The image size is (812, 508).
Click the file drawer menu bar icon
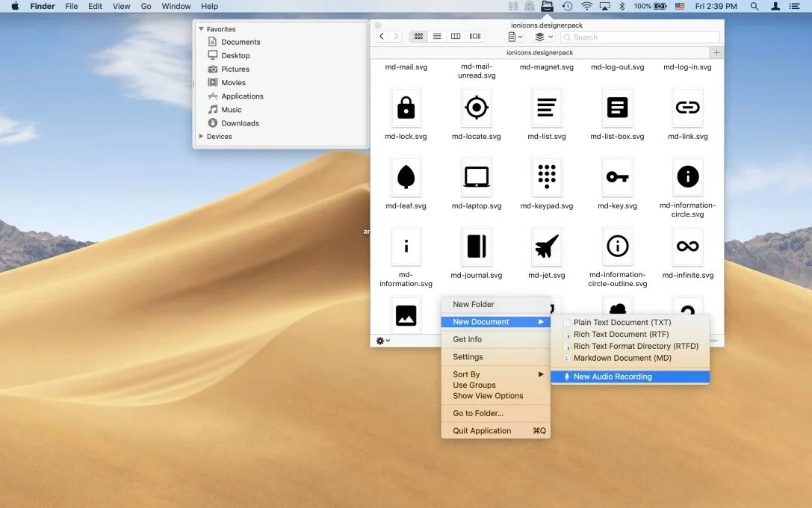tap(547, 6)
